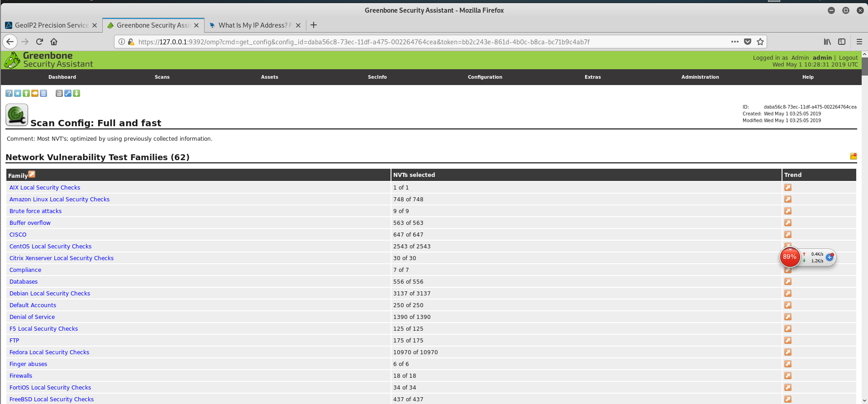Clone this scan config with the sheep icon
This screenshot has height=404, width=868.
(35, 93)
